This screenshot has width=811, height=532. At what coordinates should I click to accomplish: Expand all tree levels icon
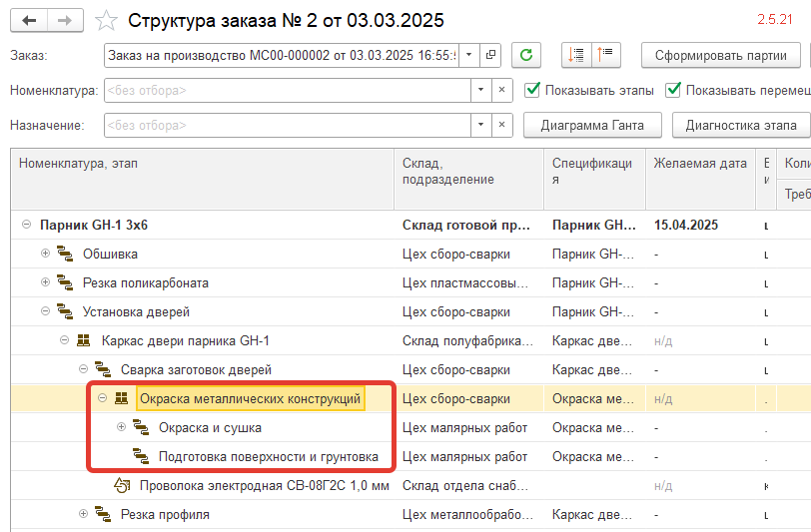(576, 55)
